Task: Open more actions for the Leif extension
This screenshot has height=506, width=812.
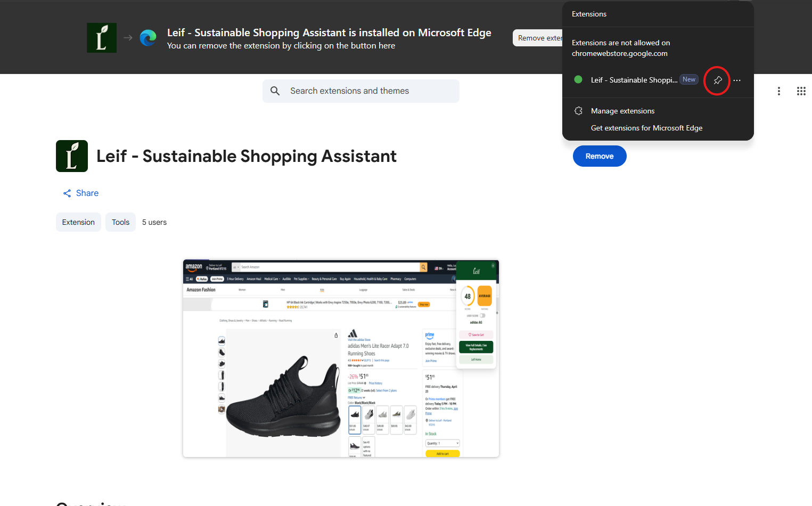Action: (737, 80)
